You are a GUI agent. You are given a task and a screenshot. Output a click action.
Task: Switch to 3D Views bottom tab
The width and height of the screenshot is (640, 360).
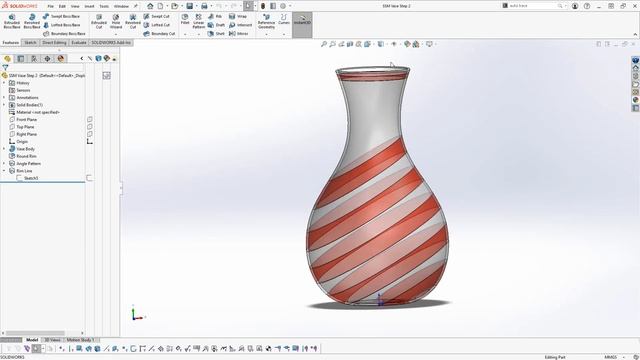[x=52, y=340]
